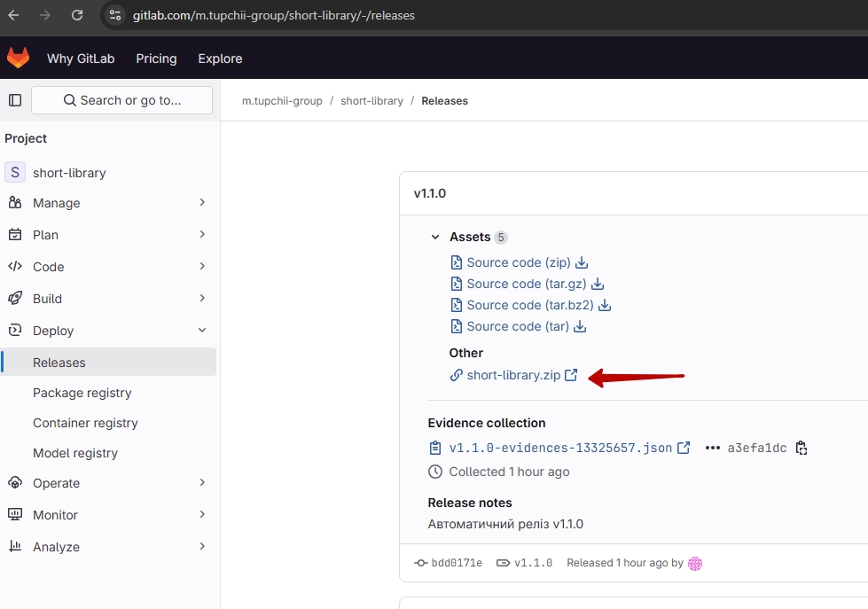Click the 'Released 1 hour ago by' text

coord(625,563)
